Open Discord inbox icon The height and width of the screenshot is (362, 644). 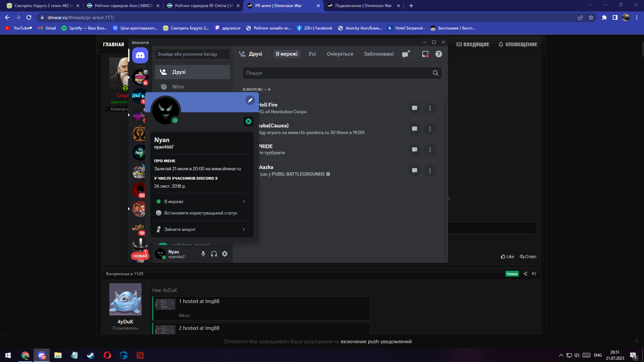tap(425, 54)
